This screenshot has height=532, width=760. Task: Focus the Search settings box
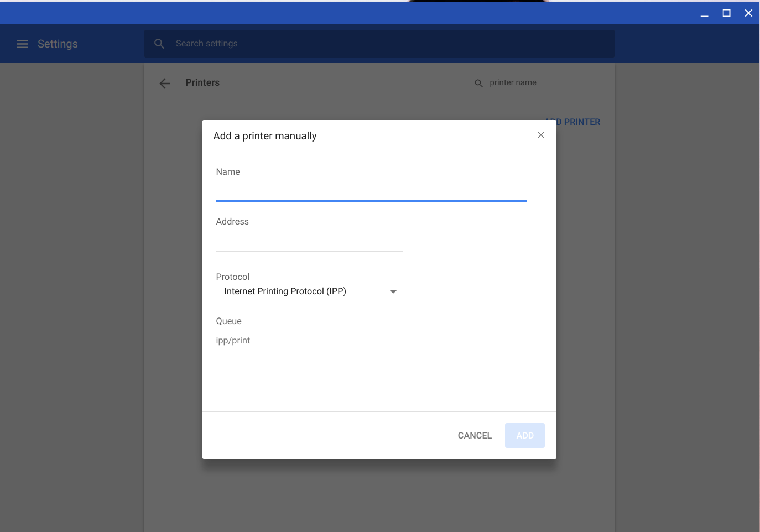(387, 44)
